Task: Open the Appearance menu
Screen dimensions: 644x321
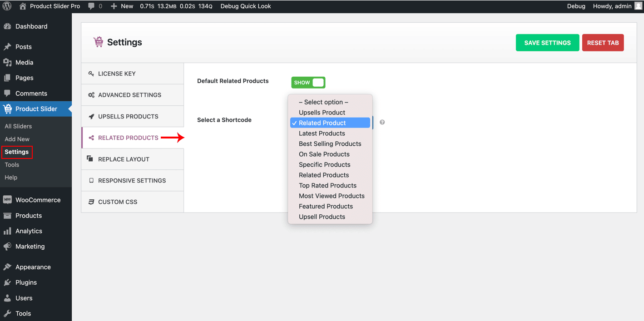Action: click(33, 267)
